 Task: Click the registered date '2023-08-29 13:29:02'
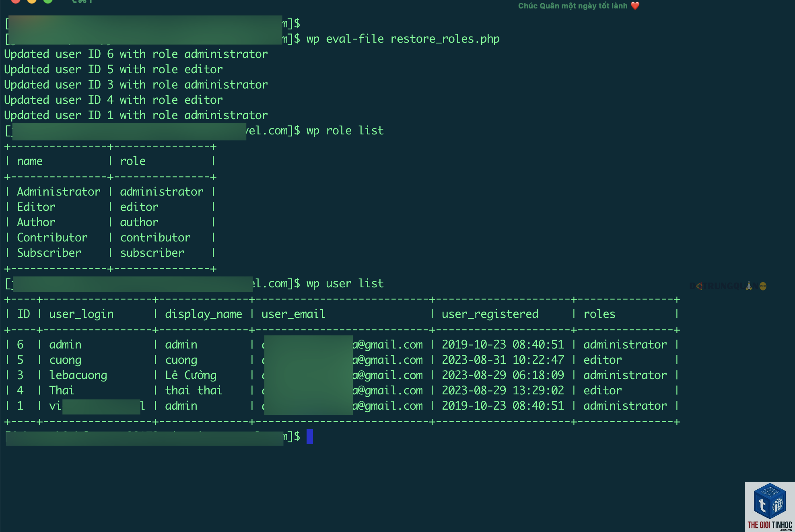tap(503, 390)
